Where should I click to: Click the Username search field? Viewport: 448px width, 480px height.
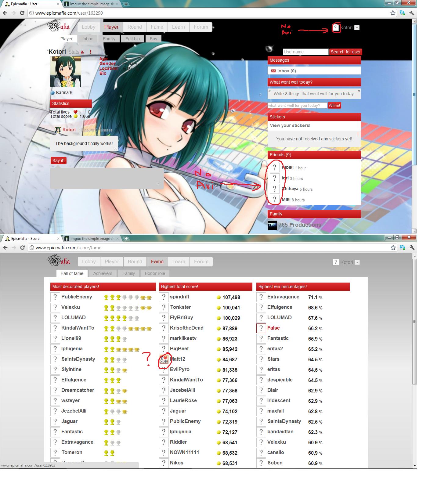pos(305,52)
